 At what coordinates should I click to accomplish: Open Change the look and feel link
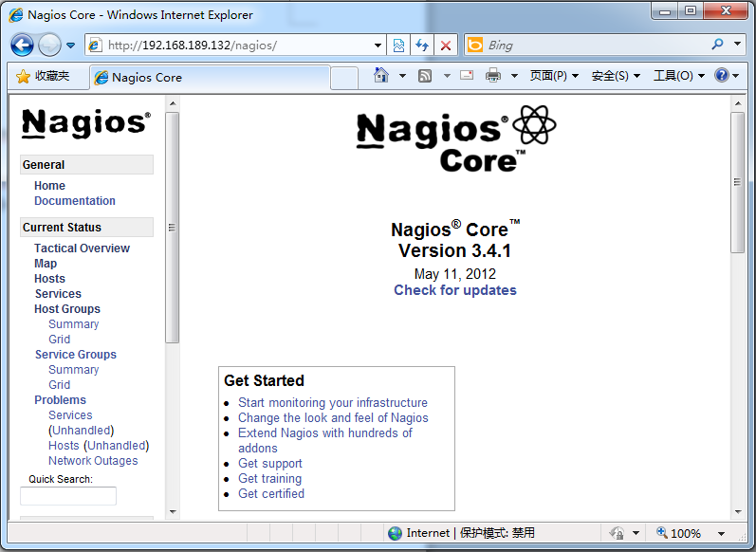(x=333, y=417)
